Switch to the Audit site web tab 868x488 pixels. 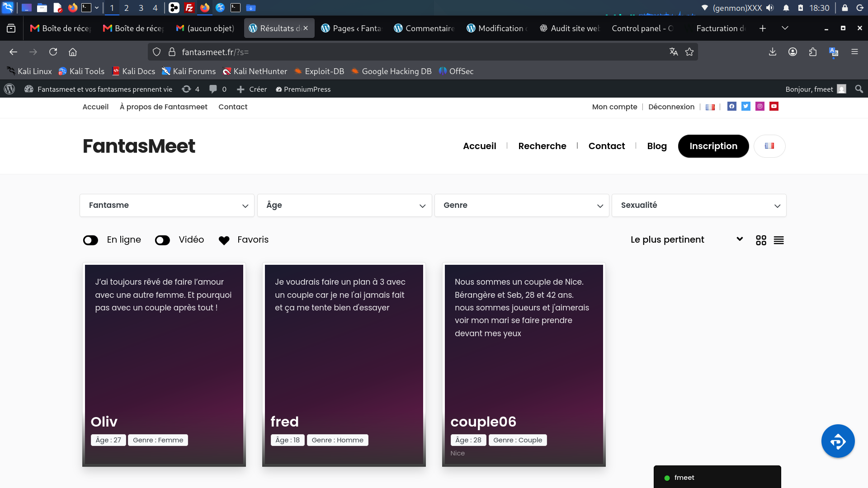(570, 28)
